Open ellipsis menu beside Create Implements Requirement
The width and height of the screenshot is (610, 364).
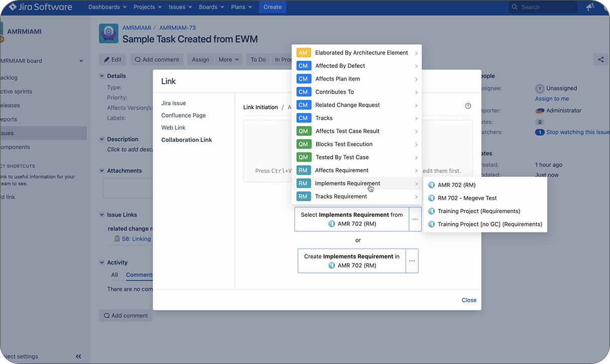[x=412, y=261]
